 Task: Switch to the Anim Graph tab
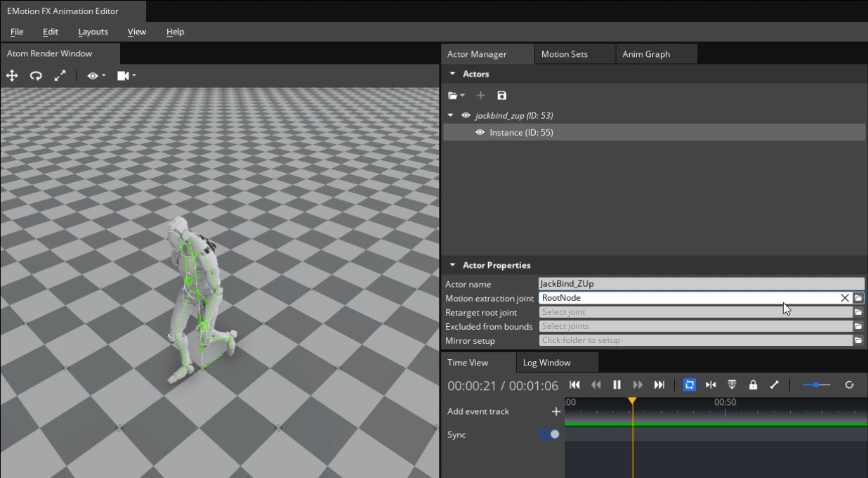[x=646, y=54]
